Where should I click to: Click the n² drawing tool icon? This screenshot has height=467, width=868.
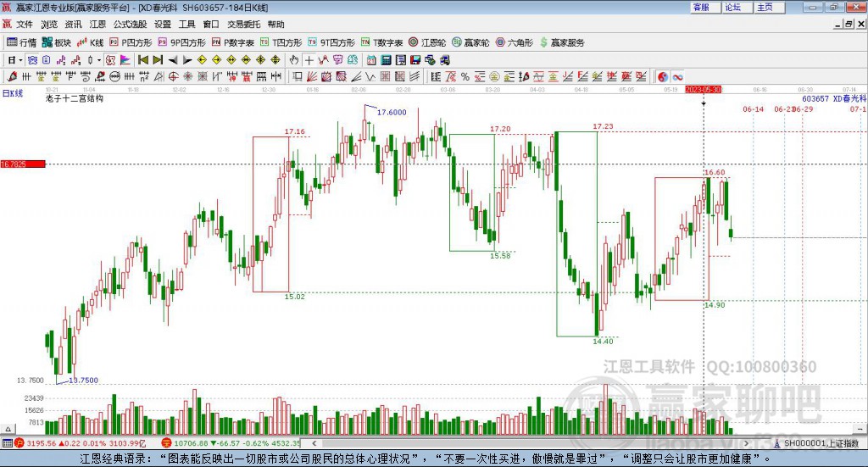(x=144, y=77)
